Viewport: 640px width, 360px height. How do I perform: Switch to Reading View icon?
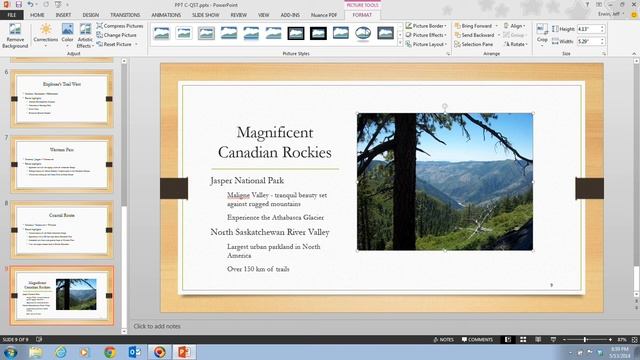(538, 340)
